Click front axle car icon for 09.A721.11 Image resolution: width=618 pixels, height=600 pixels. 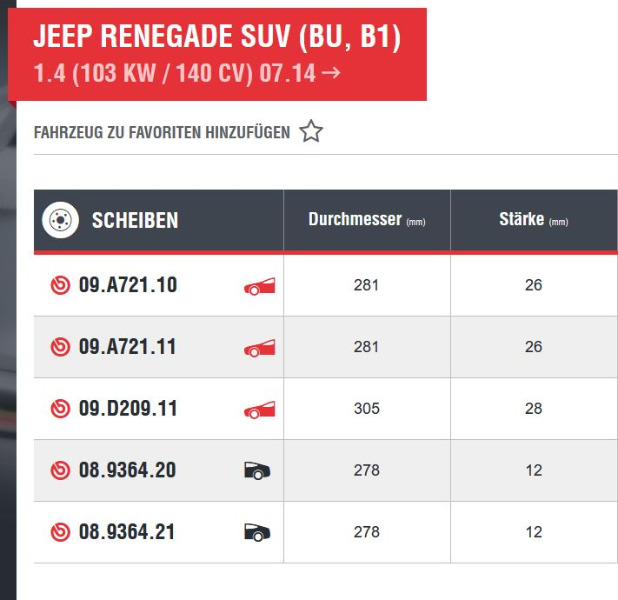coord(259,348)
